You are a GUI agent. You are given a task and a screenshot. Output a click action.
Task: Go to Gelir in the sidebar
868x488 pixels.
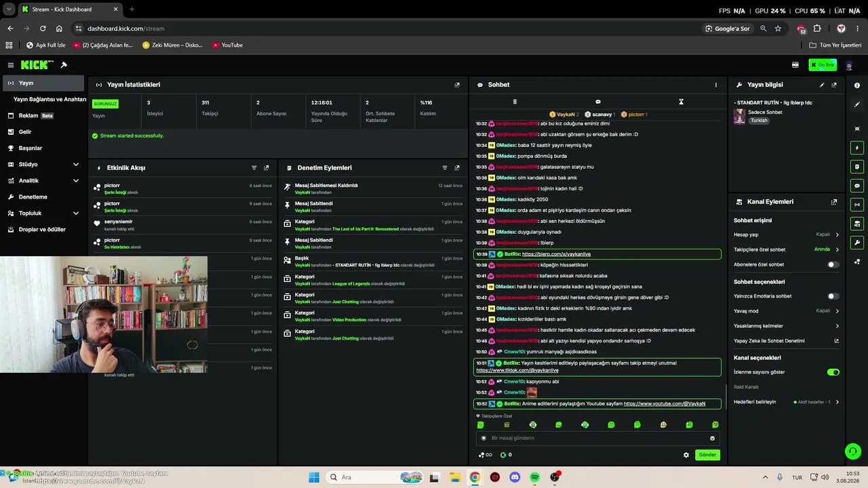(x=42, y=131)
